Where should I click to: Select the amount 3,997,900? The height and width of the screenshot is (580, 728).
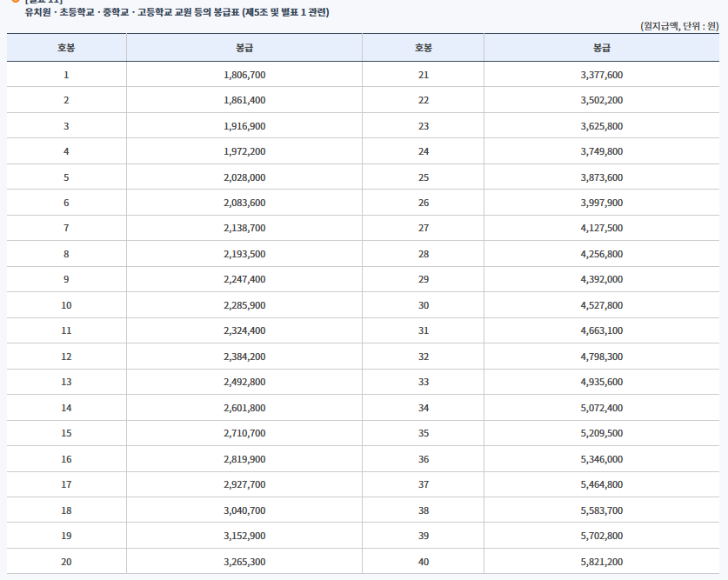tap(601, 203)
